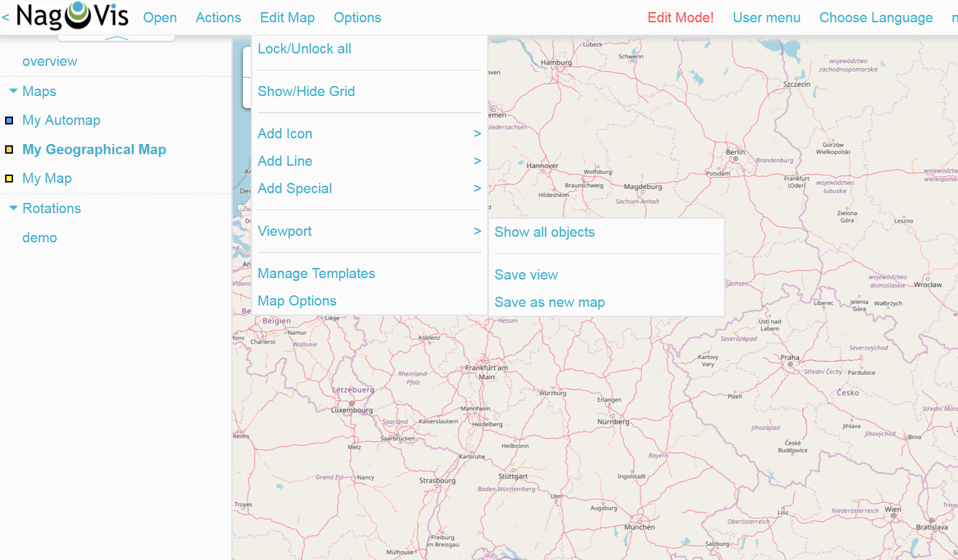The width and height of the screenshot is (958, 560).
Task: Click the Maps section label
Action: pos(39,91)
